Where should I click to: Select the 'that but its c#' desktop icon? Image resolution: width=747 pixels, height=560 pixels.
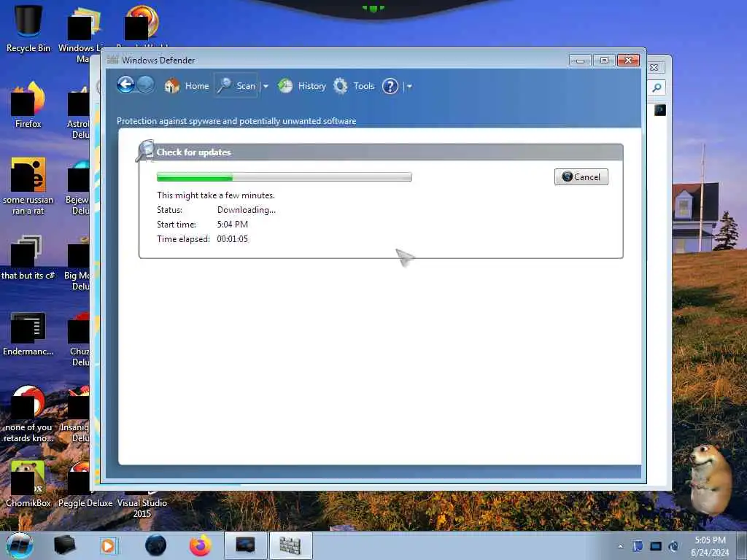click(x=28, y=257)
